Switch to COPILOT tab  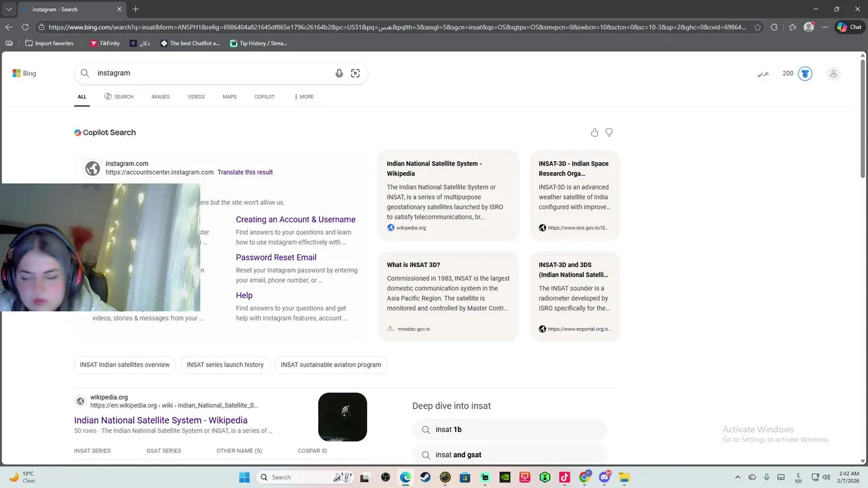[264, 97]
